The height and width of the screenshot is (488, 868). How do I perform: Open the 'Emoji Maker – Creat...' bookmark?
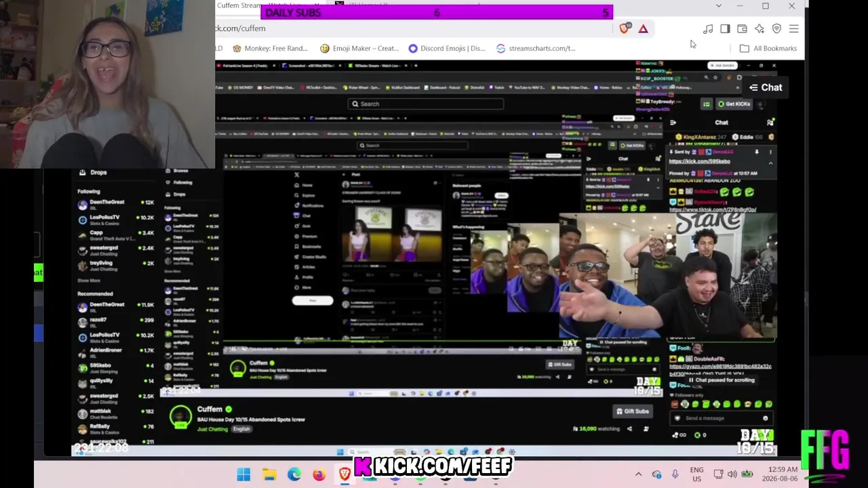click(359, 48)
